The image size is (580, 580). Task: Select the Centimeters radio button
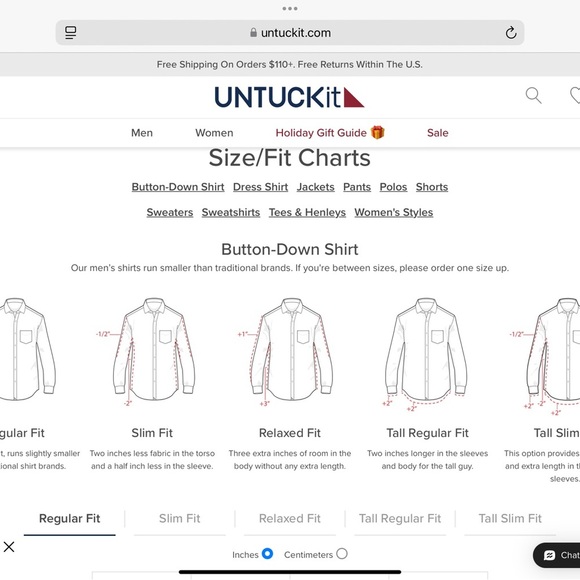click(342, 554)
